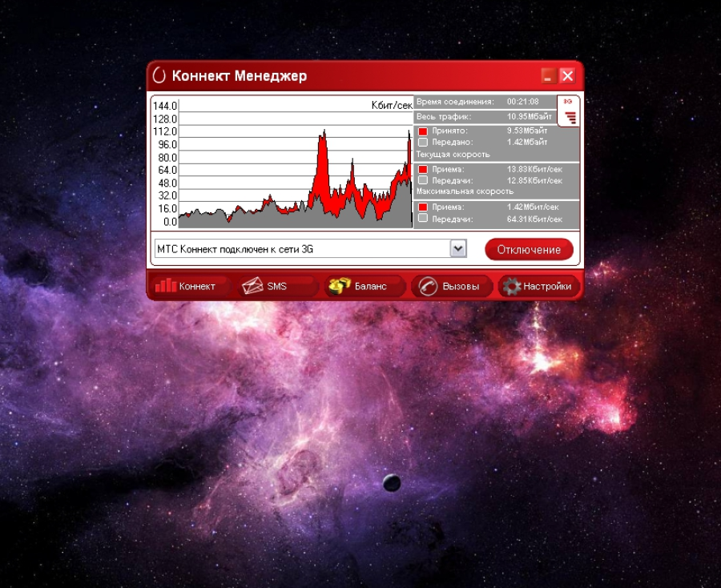
Task: Go to the Вызовы tab
Action: [452, 286]
